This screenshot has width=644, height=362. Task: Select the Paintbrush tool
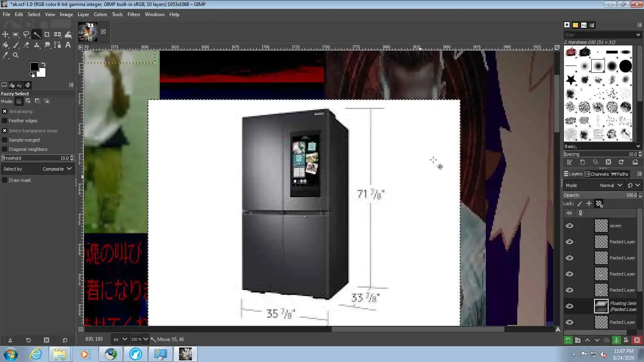16,45
